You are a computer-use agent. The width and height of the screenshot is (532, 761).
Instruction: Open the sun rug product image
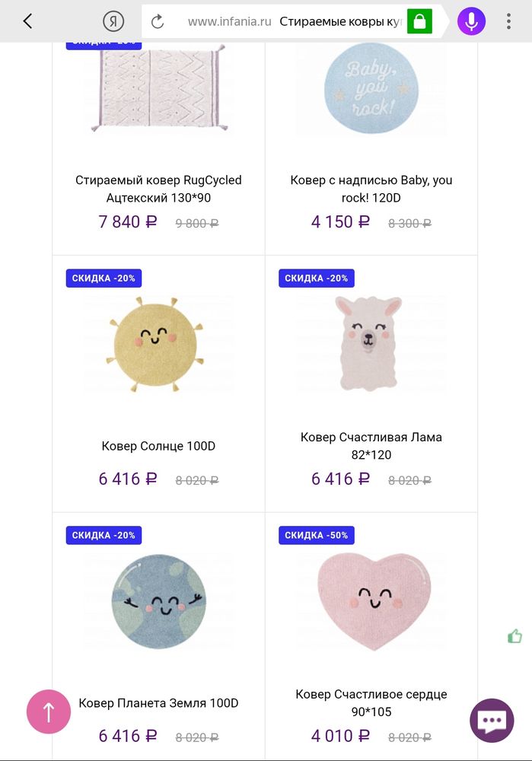click(158, 345)
